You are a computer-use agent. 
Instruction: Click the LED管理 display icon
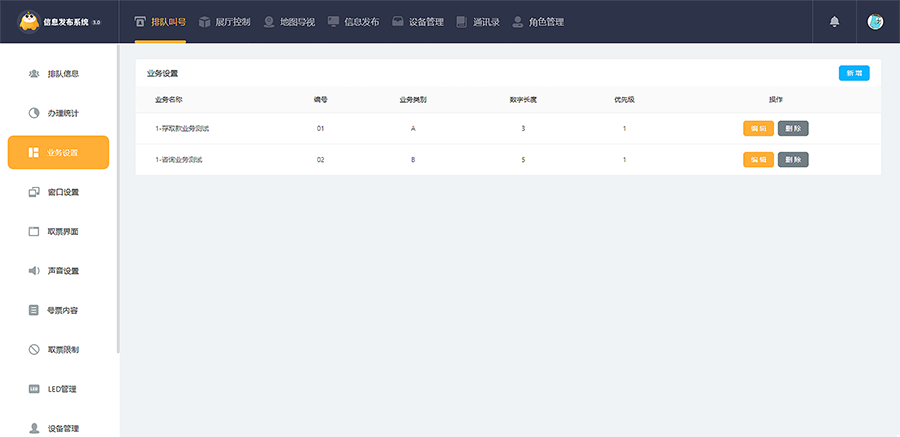tap(34, 389)
